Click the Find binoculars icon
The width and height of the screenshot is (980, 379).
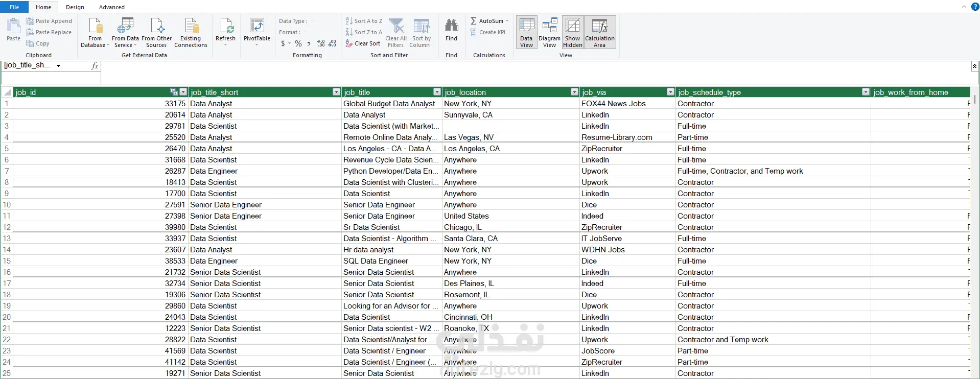click(451, 26)
